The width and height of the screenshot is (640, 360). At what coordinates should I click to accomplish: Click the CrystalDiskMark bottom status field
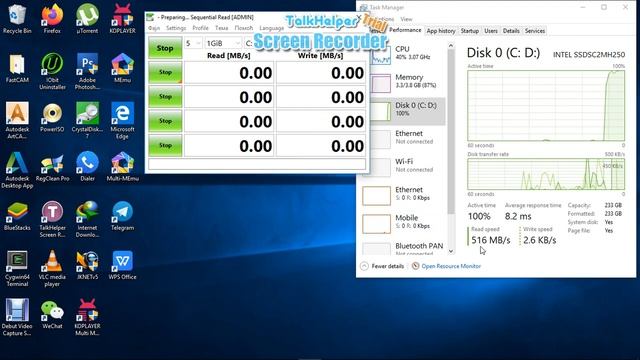(257, 164)
